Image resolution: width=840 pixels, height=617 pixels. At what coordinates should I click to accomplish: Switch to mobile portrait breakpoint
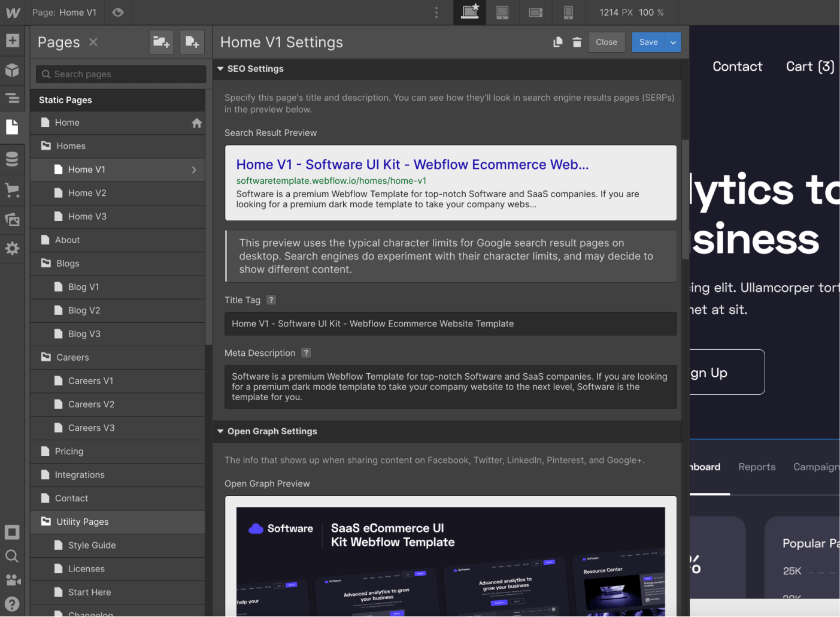[568, 12]
